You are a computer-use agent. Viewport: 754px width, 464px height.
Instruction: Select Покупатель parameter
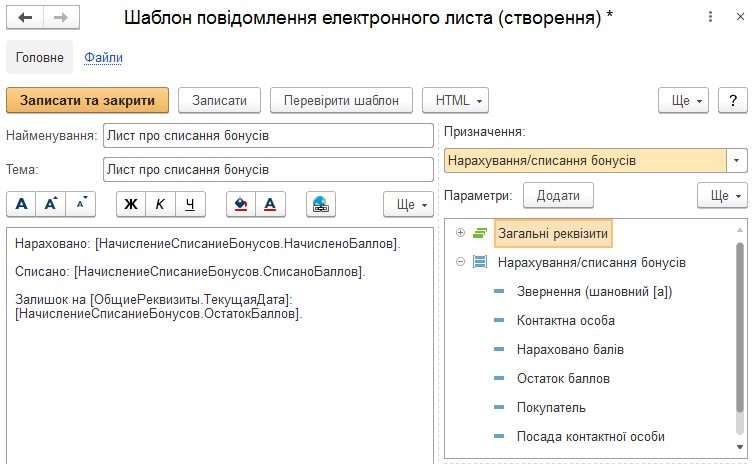pos(551,407)
